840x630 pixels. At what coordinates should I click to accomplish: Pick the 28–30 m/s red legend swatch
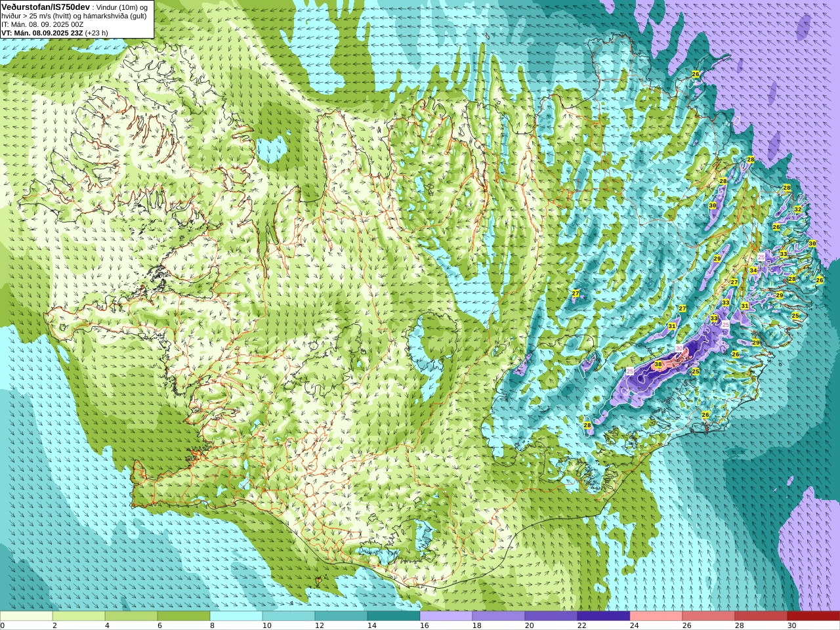761,616
